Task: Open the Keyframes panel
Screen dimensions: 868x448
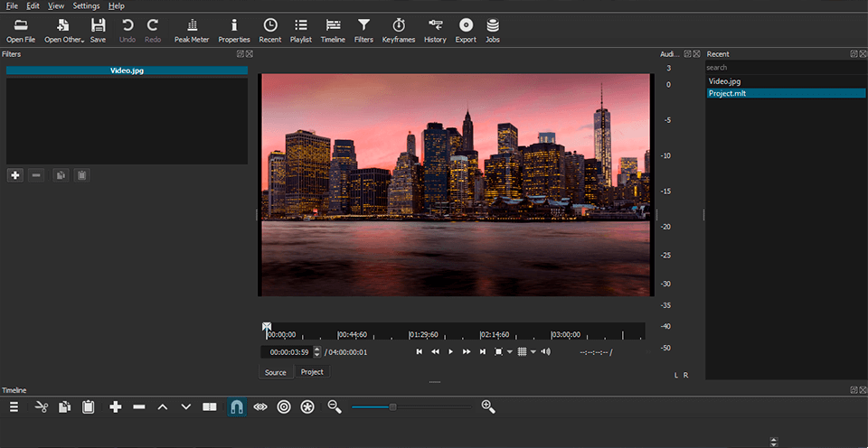Action: tap(399, 31)
